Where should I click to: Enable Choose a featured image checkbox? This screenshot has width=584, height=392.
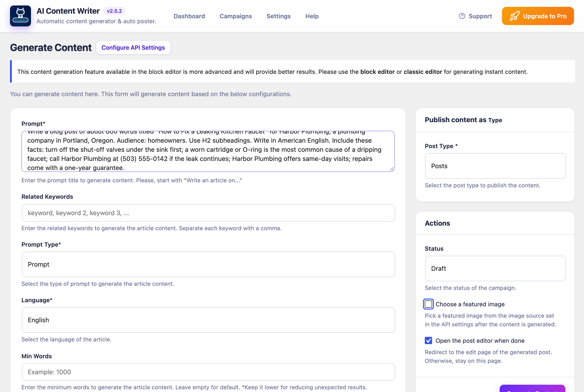pyautogui.click(x=428, y=304)
